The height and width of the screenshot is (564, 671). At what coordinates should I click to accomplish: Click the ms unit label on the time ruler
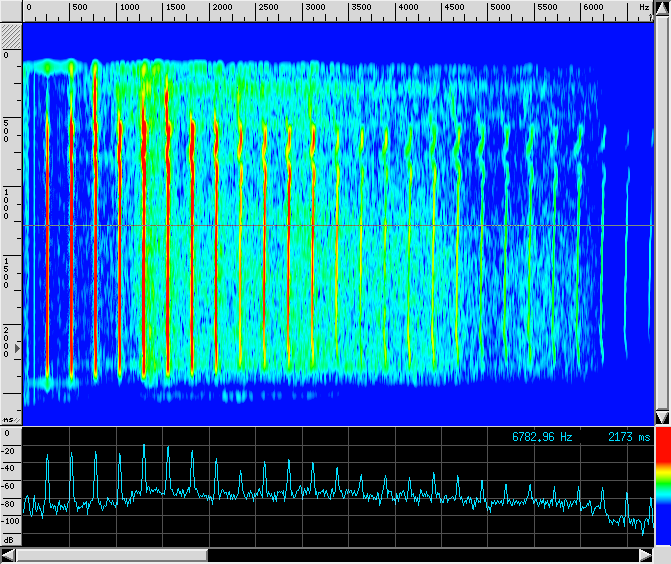9,420
